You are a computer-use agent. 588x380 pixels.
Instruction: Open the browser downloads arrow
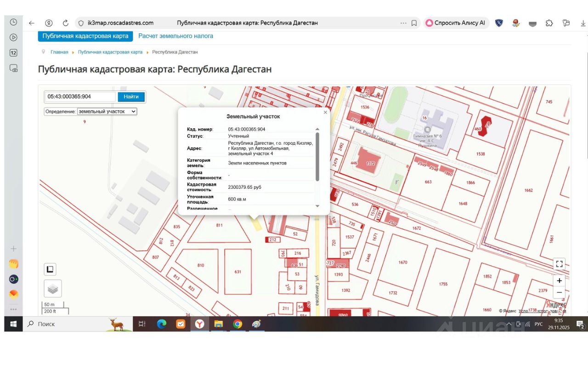(583, 23)
